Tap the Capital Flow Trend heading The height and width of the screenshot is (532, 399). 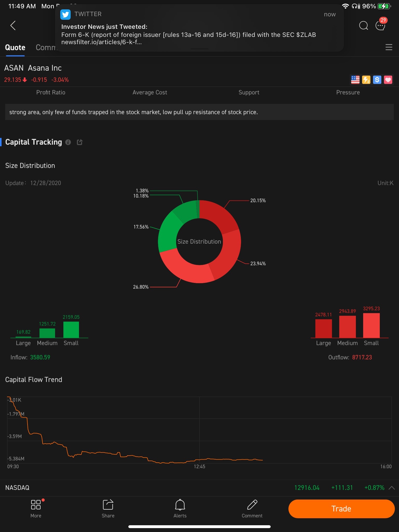click(x=34, y=380)
